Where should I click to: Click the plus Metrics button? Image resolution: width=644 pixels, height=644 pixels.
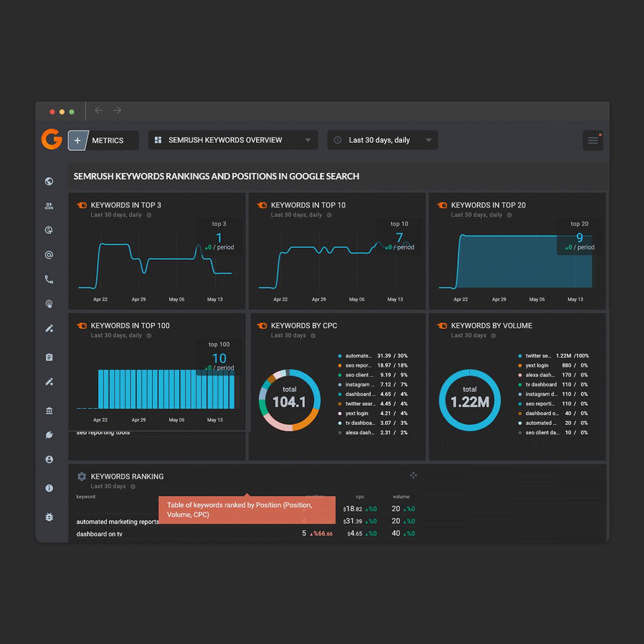[78, 141]
